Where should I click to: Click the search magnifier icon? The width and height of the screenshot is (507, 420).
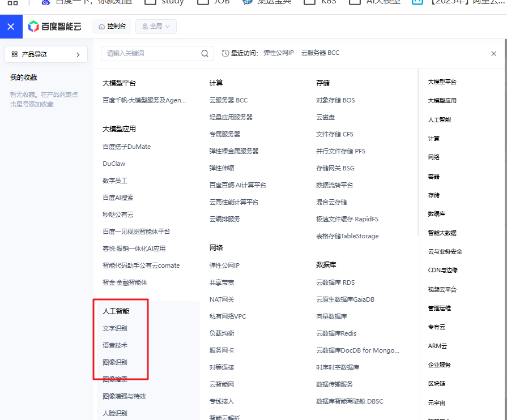204,53
